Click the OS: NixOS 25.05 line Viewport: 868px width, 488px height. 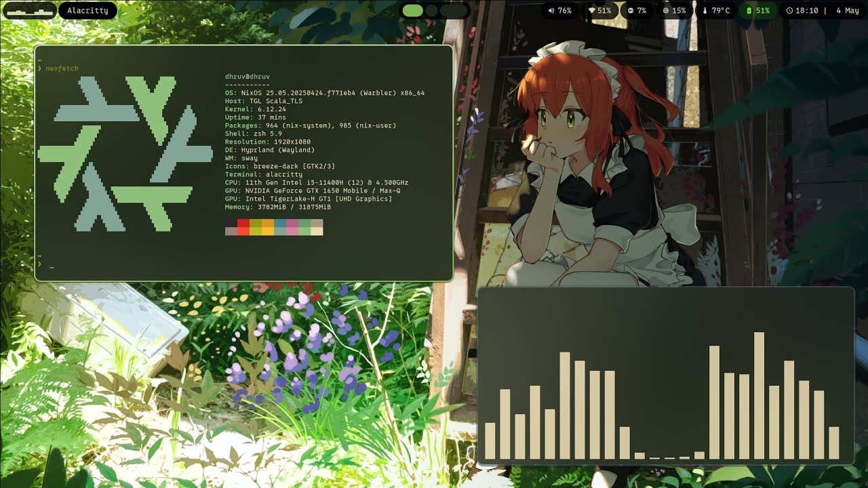tap(325, 93)
